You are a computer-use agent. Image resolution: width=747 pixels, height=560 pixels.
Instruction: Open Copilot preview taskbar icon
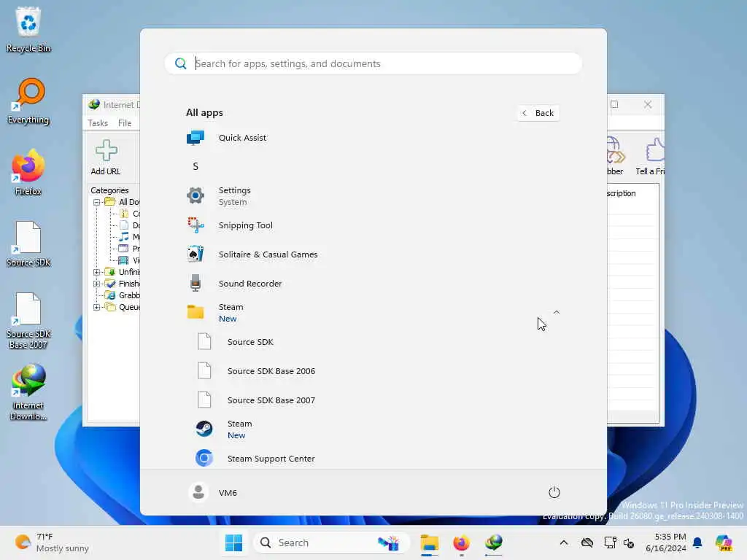point(724,542)
